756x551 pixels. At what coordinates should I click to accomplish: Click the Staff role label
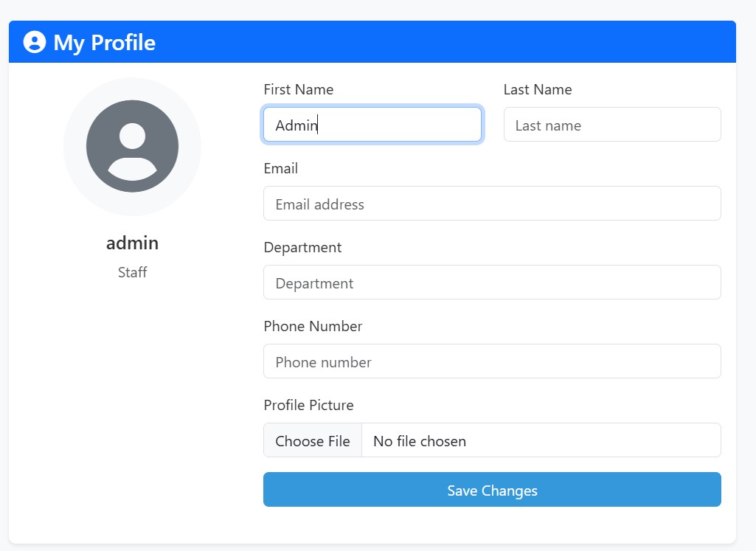(132, 272)
